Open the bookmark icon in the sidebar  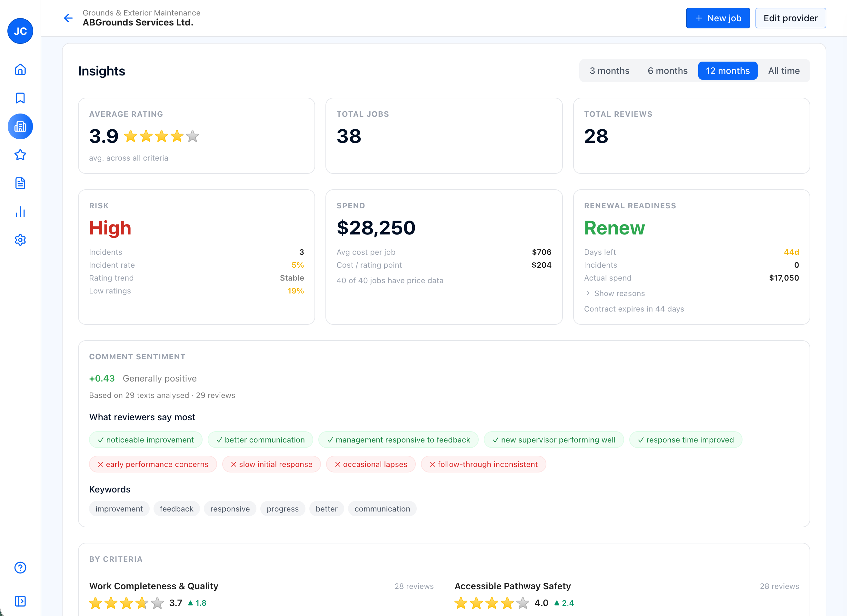pos(20,98)
